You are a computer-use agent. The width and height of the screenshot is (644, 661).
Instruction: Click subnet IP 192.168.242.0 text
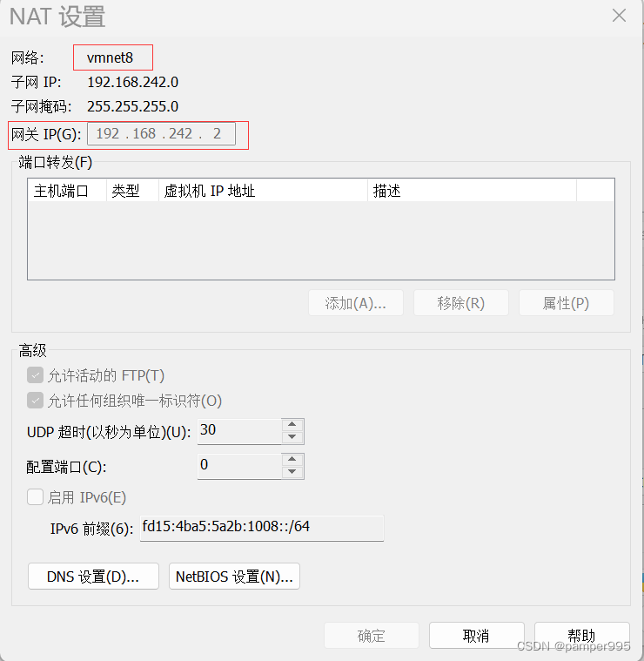[x=132, y=82]
